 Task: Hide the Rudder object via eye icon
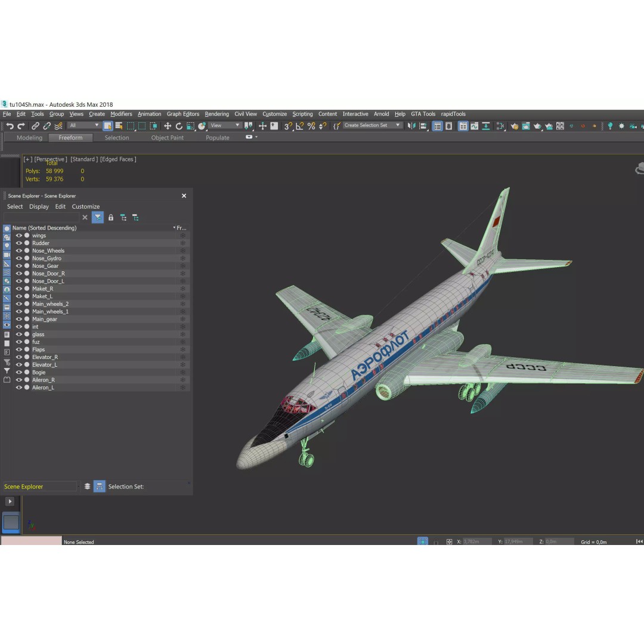click(19, 243)
